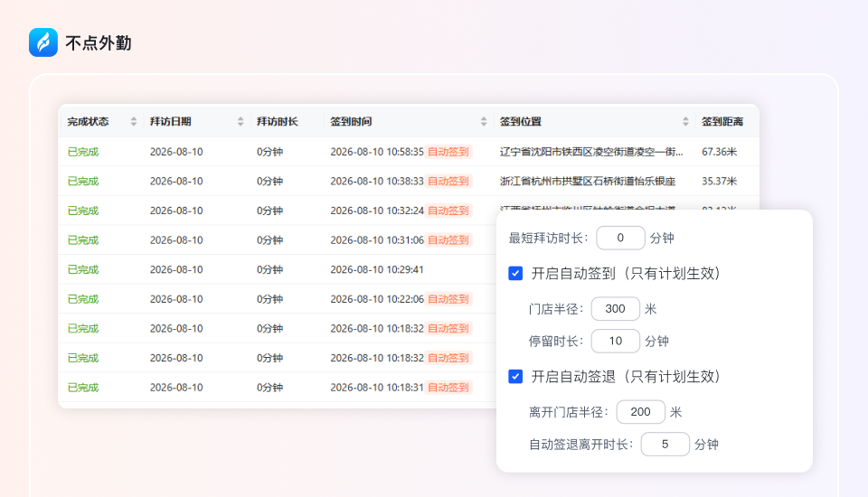Screen dimensions: 868x497
Task: Click the 签到位置 column header
Action: pyautogui.click(x=521, y=121)
